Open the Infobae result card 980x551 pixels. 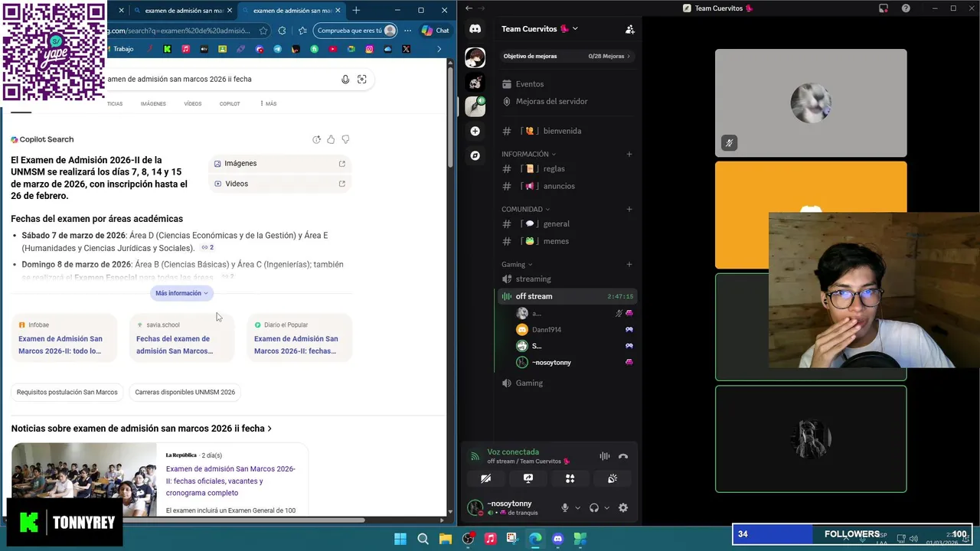(64, 337)
